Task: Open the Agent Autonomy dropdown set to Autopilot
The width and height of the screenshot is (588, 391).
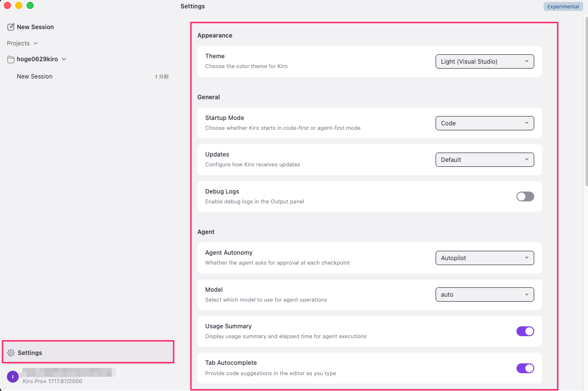Action: coord(484,258)
